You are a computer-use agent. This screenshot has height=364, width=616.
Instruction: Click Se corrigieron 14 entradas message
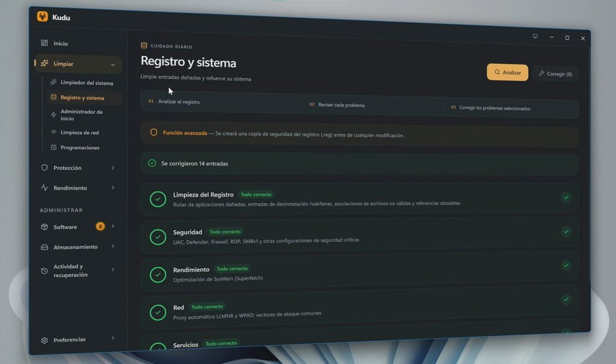[194, 164]
